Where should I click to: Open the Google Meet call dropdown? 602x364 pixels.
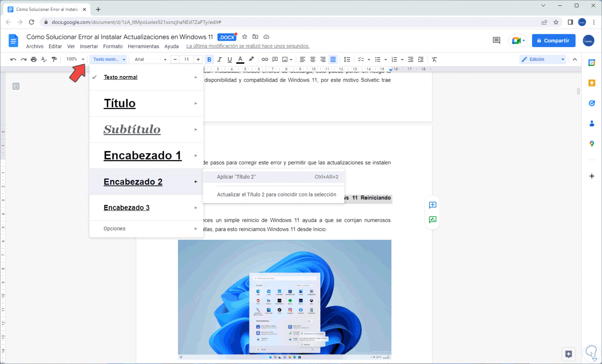point(518,40)
